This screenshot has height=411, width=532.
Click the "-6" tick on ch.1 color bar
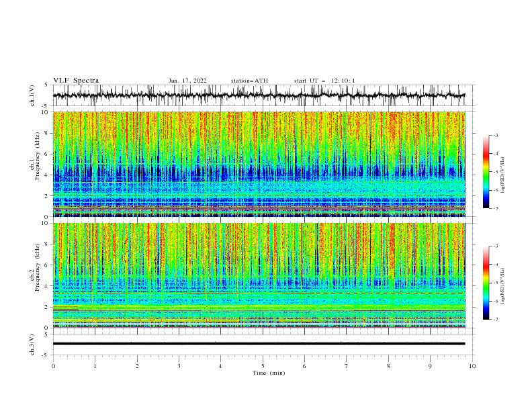pos(496,190)
